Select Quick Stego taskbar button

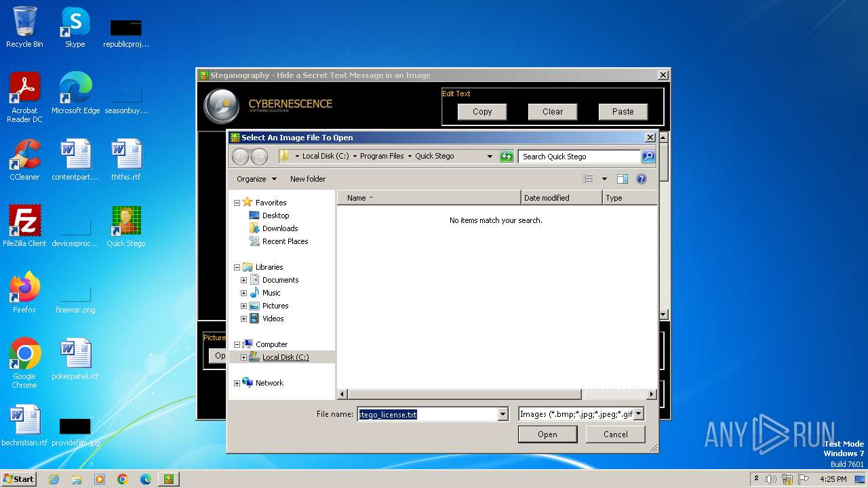[169, 479]
